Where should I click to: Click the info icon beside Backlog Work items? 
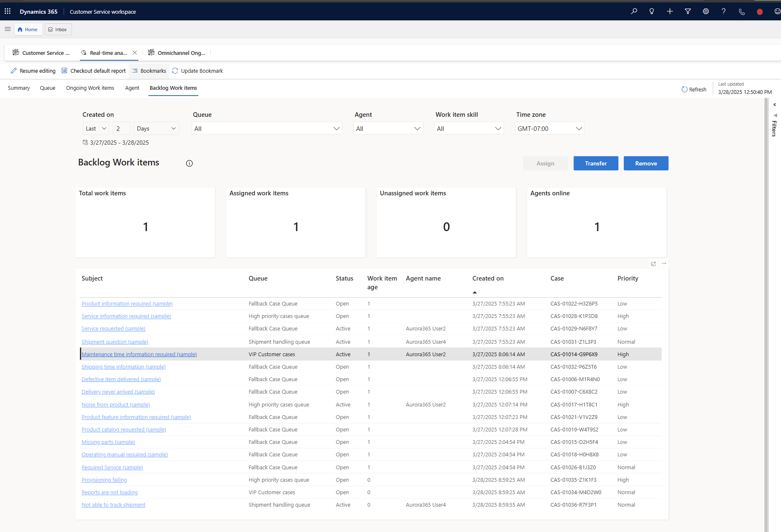pos(189,163)
